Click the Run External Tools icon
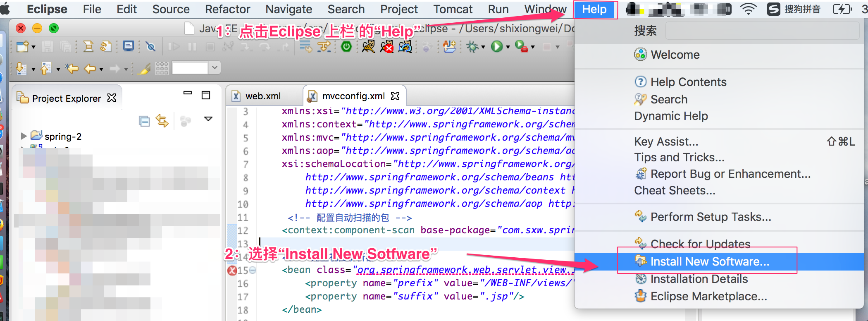 tap(521, 46)
